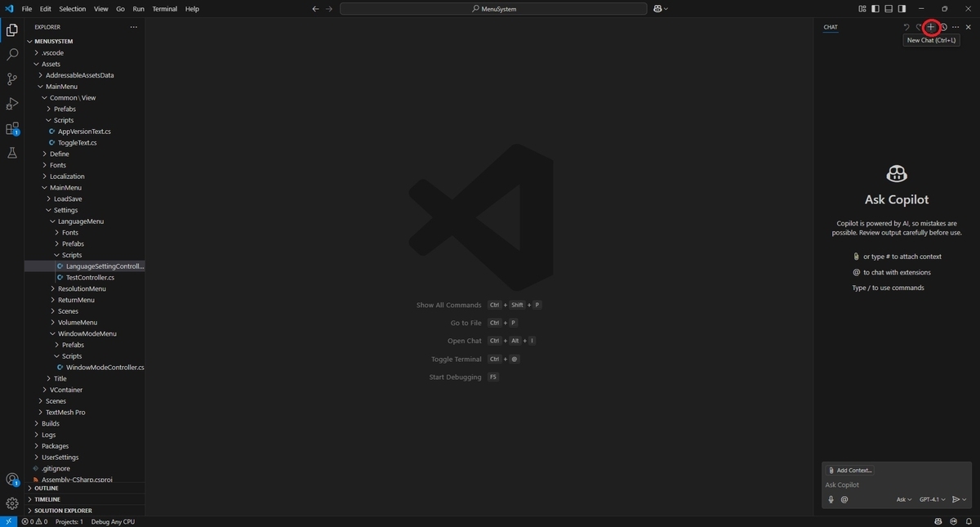
Task: Click the microphone voice chat icon
Action: pos(831,499)
